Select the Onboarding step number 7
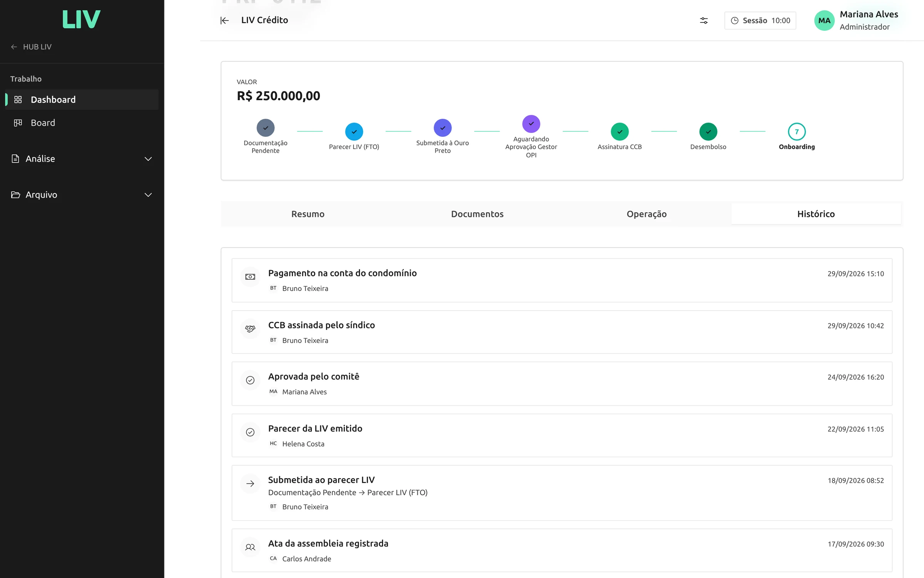The height and width of the screenshot is (578, 924). point(797,131)
